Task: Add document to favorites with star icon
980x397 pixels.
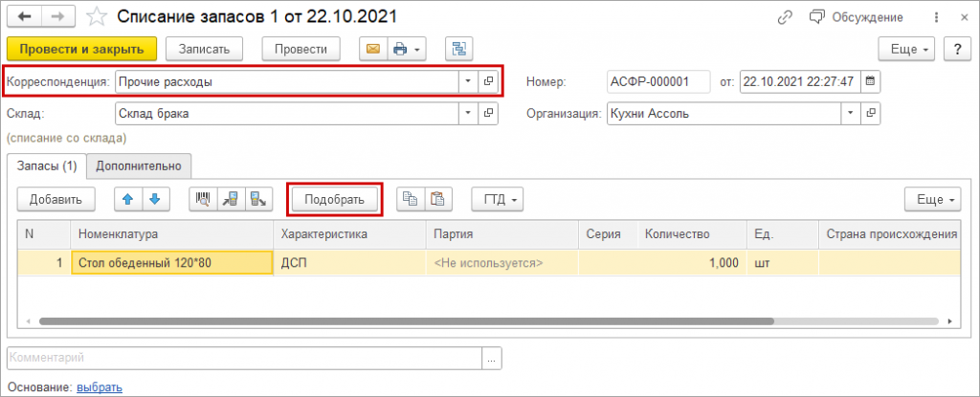Action: [96, 17]
